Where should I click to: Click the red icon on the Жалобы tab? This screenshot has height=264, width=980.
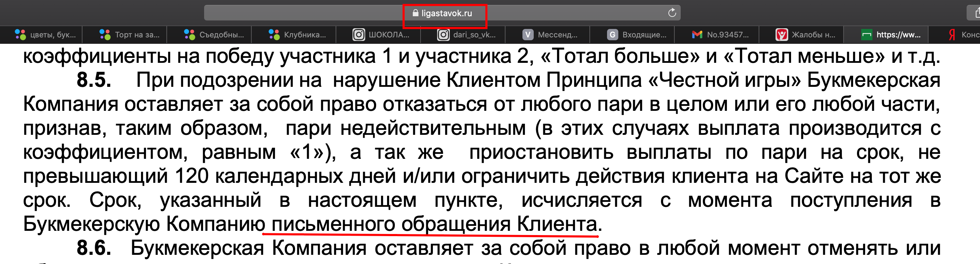[782, 35]
